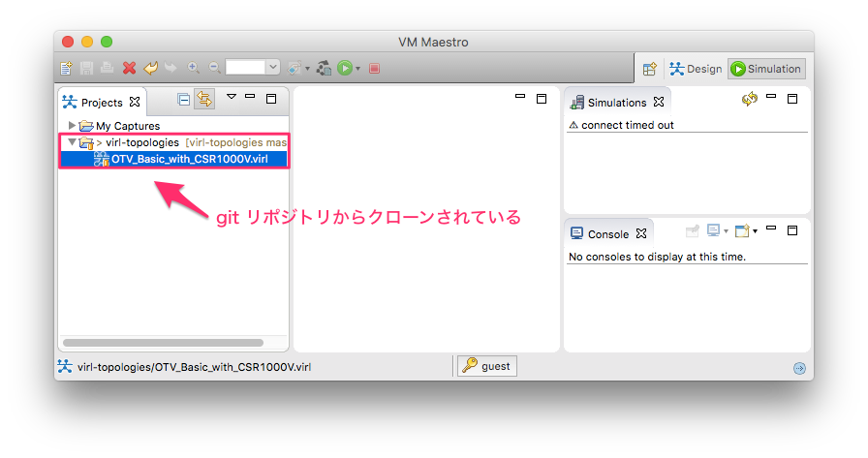Refresh simulations with yellow arrows icon
The width and height of the screenshot is (868, 458).
tap(750, 99)
